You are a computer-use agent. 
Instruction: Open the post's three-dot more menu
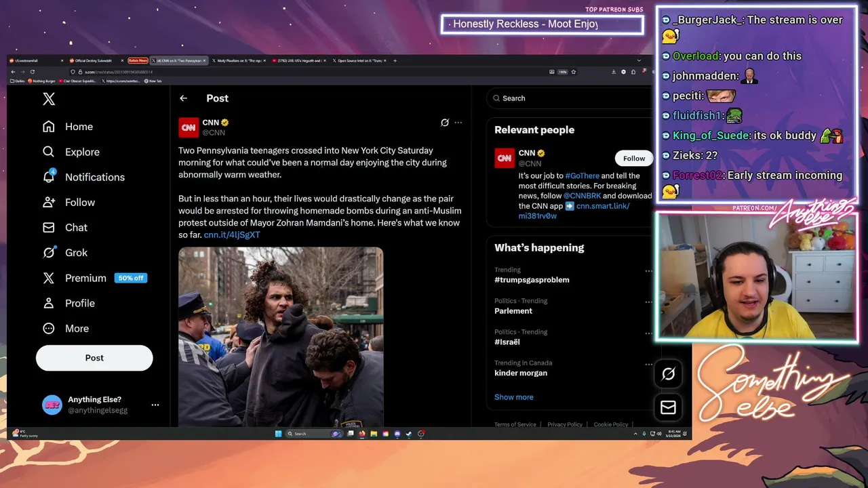tap(458, 123)
